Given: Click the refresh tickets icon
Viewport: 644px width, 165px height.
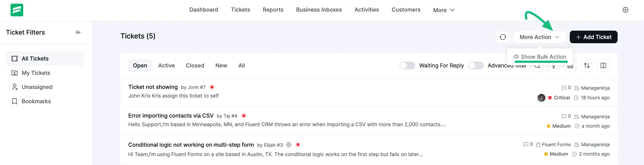Looking at the screenshot, I should pos(502,37).
